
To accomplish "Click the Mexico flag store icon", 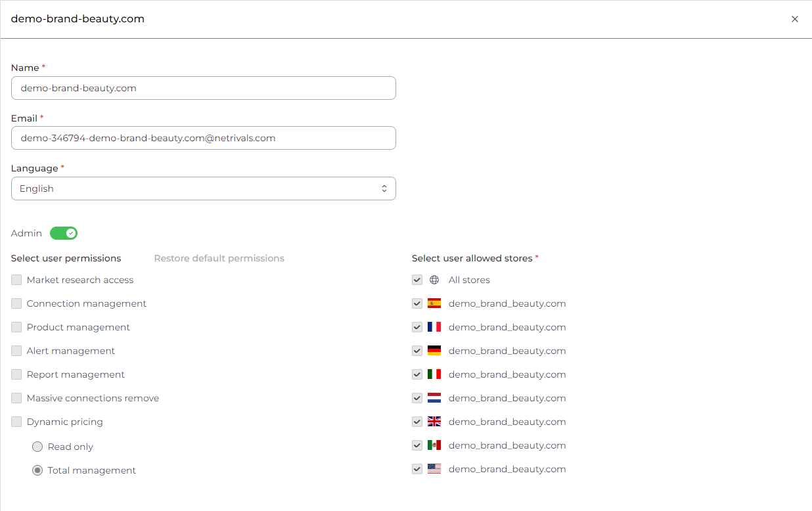I will (434, 445).
